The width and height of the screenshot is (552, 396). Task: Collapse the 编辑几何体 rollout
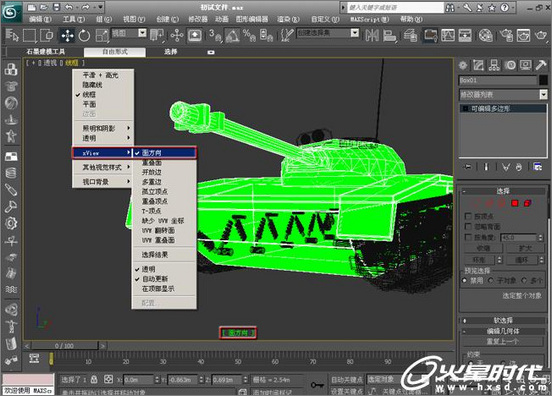(503, 331)
